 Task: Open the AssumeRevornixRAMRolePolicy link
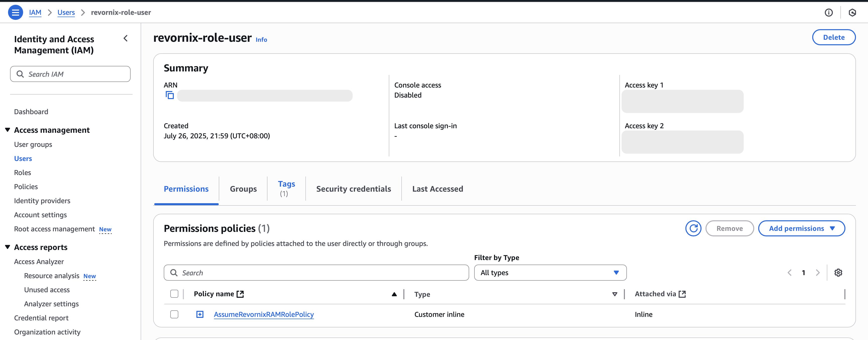click(263, 314)
